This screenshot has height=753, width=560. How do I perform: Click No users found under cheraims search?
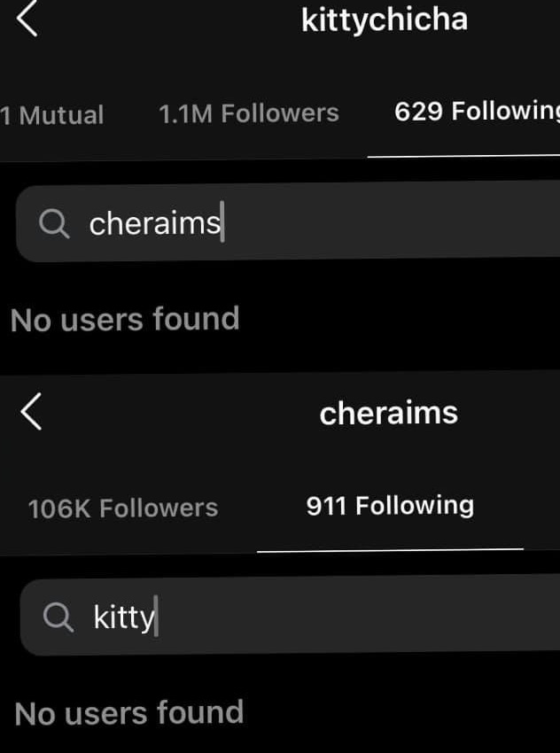(x=125, y=319)
